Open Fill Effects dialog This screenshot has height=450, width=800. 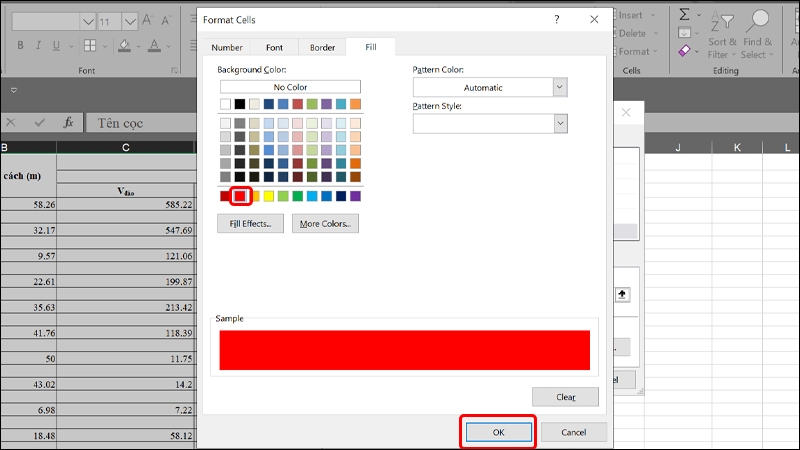(x=251, y=223)
